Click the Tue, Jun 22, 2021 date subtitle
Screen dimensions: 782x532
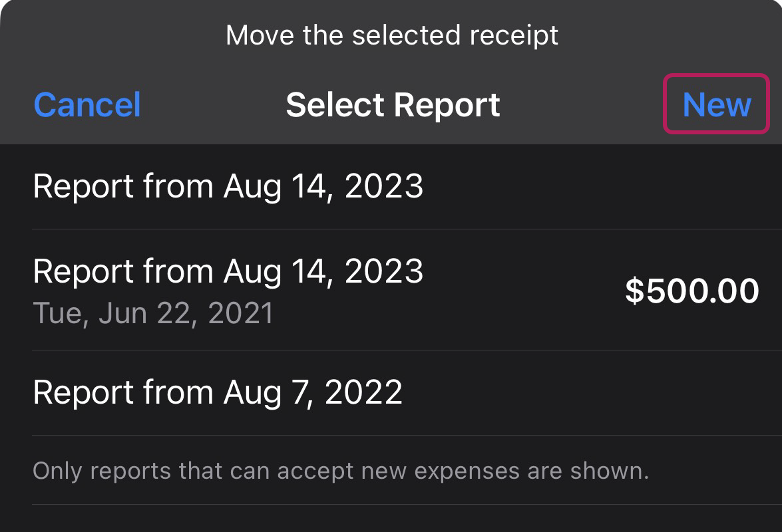tap(153, 313)
